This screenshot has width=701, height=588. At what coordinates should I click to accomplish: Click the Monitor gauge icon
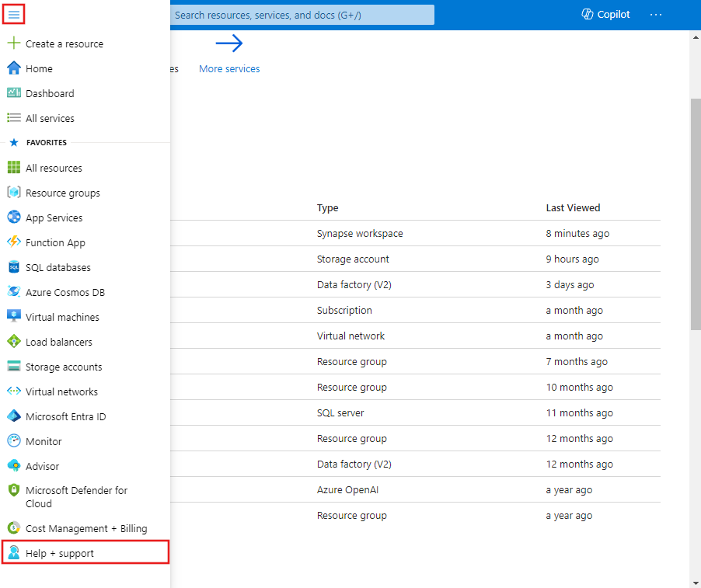[x=14, y=440]
